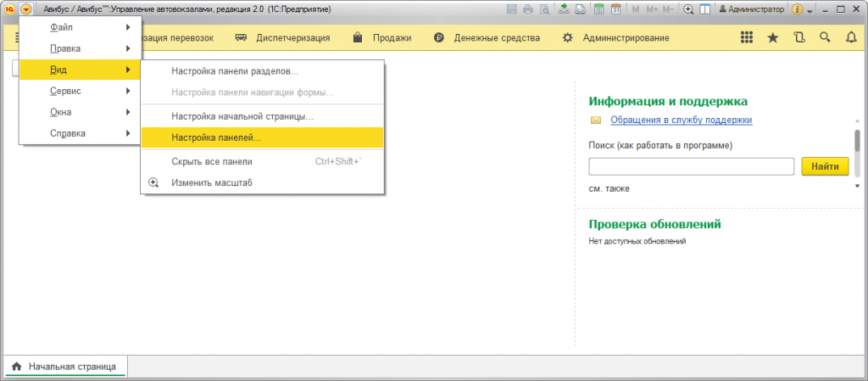Click the main menu round arrow button
The height and width of the screenshot is (381, 868).
26,9
